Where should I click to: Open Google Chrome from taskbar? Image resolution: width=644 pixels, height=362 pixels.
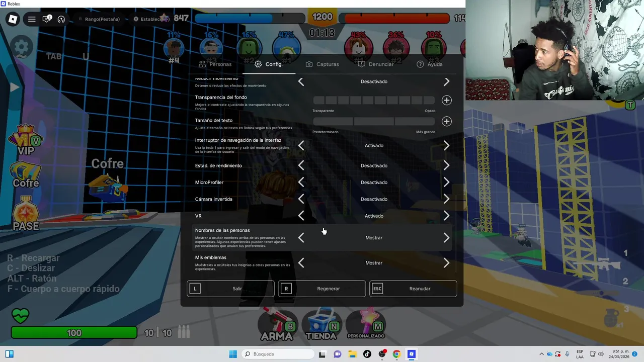click(396, 354)
